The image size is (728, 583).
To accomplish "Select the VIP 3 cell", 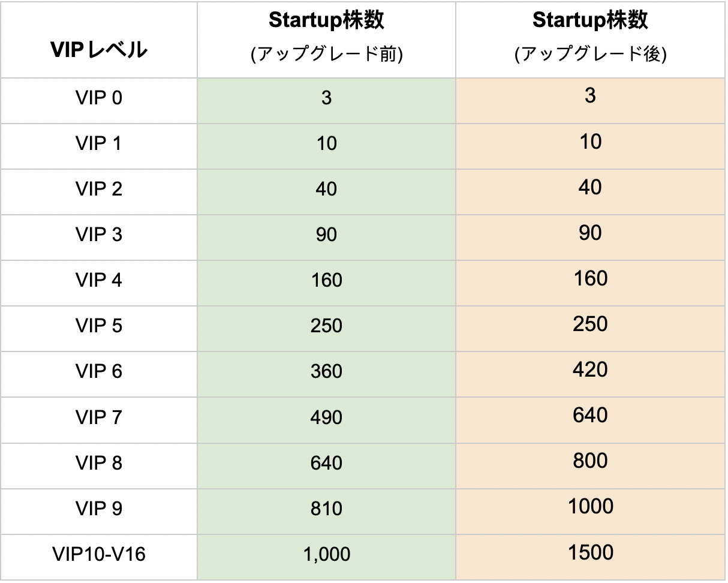I will 99,235.
